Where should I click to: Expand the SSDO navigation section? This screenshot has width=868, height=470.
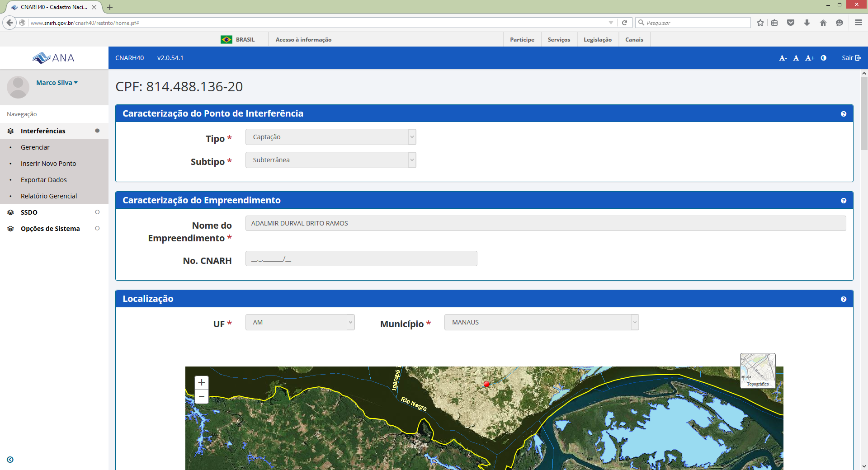pos(54,212)
